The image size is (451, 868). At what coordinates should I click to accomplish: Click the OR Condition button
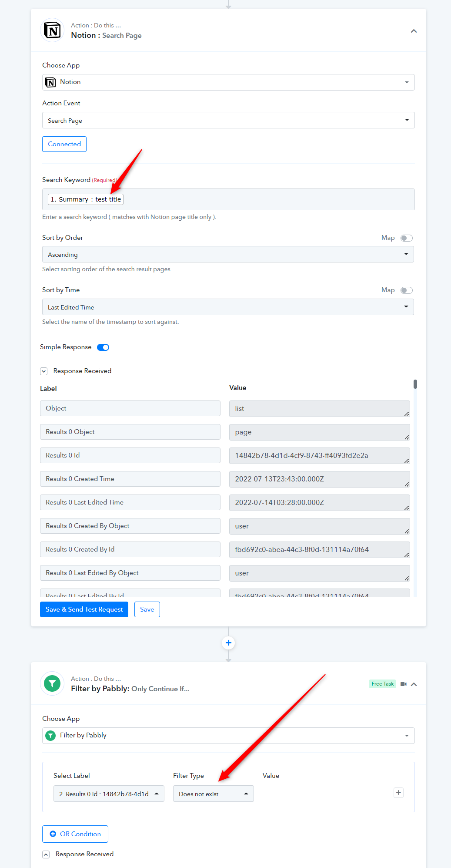[75, 834]
